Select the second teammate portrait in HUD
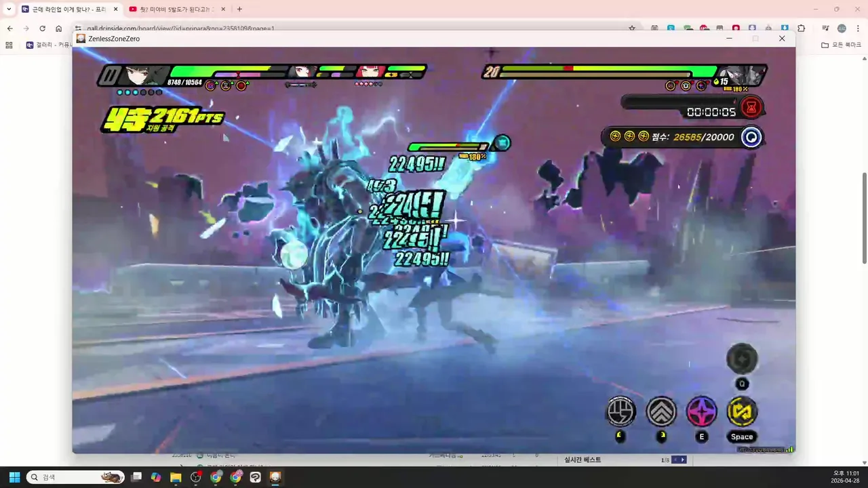This screenshot has width=868, height=488. tap(303, 72)
